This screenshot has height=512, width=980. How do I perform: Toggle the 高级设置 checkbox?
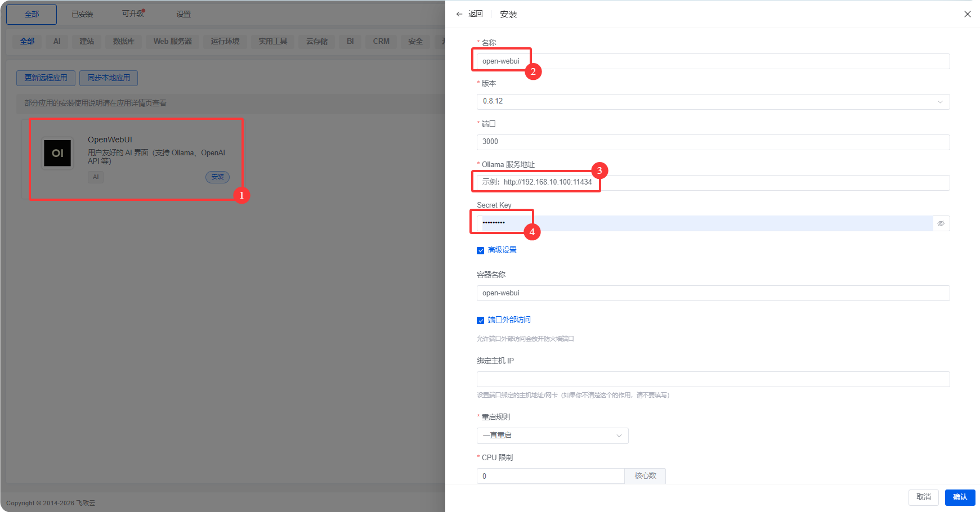click(x=481, y=250)
